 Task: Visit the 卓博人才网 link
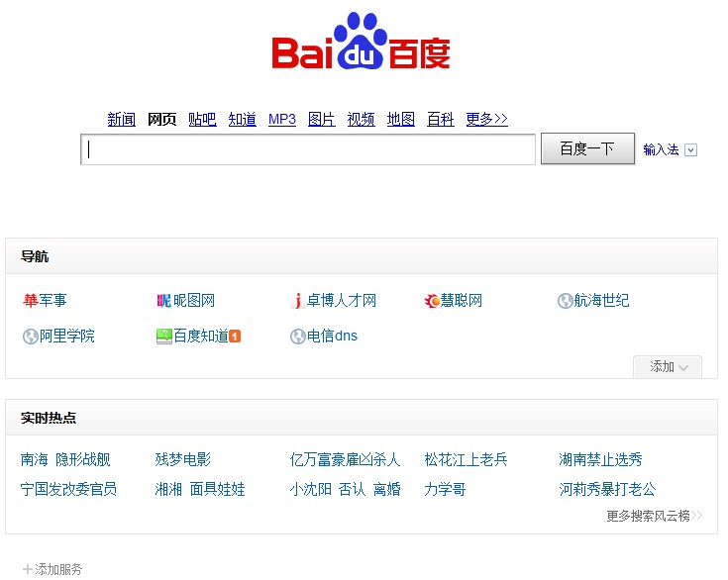(342, 301)
